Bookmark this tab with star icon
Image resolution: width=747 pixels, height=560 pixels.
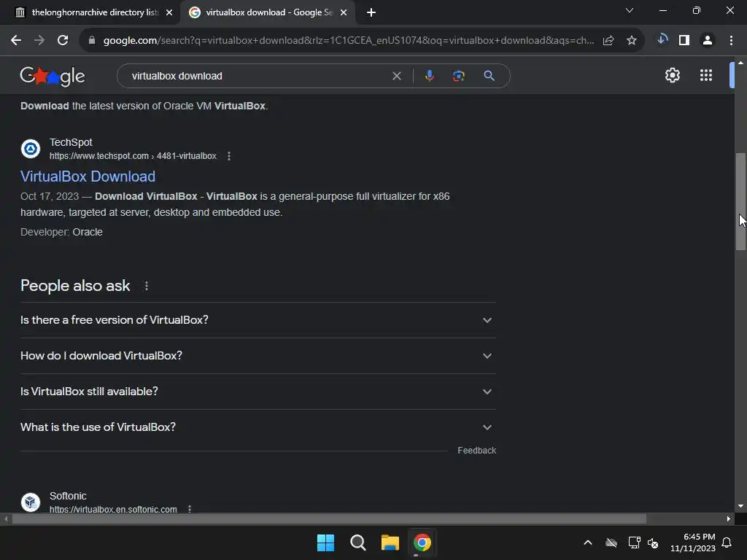click(x=632, y=41)
